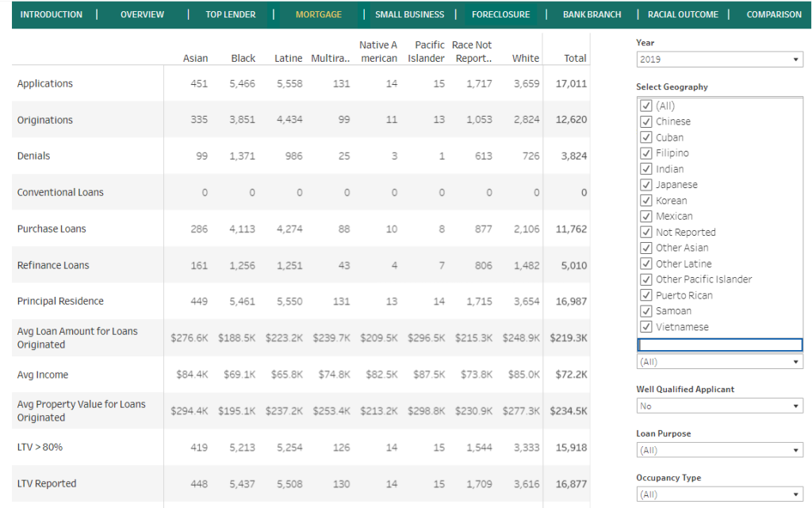This screenshot has width=812, height=508.
Task: Toggle the Korean checkbox
Action: (x=645, y=201)
